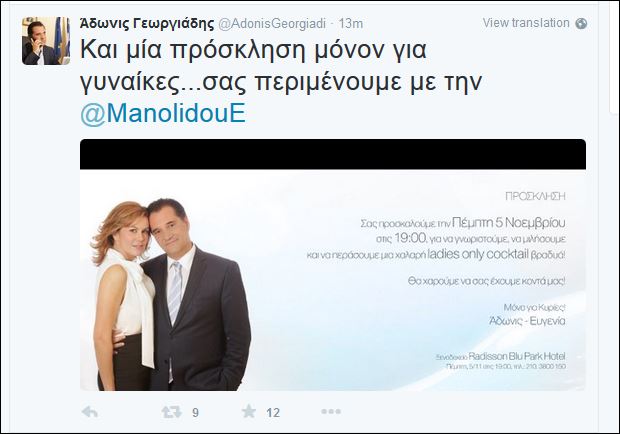The height and width of the screenshot is (434, 620).
Task: Click the ladies only cocktail line in invitation
Action: click(x=436, y=255)
